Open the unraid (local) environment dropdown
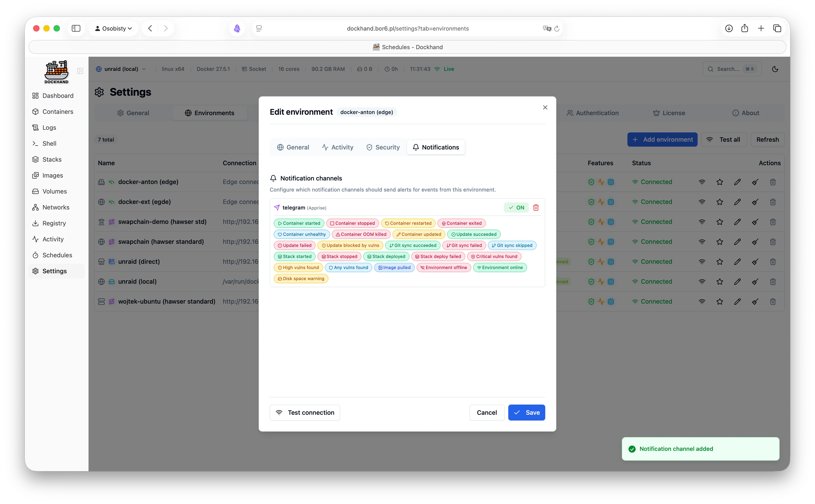 (121, 69)
